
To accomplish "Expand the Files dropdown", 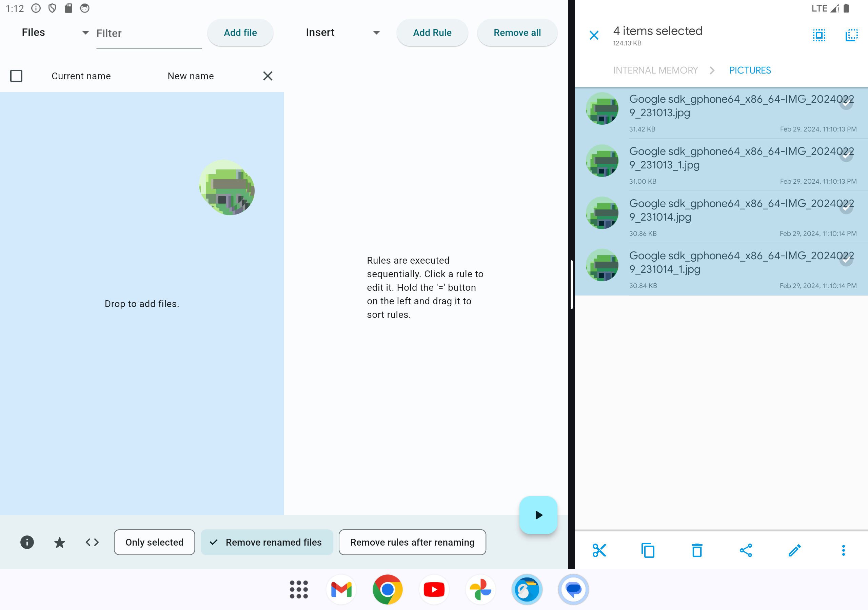I will 55,33.
